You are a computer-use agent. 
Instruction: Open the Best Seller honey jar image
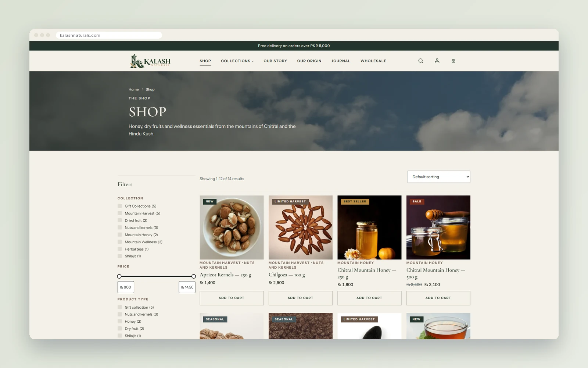click(x=369, y=227)
